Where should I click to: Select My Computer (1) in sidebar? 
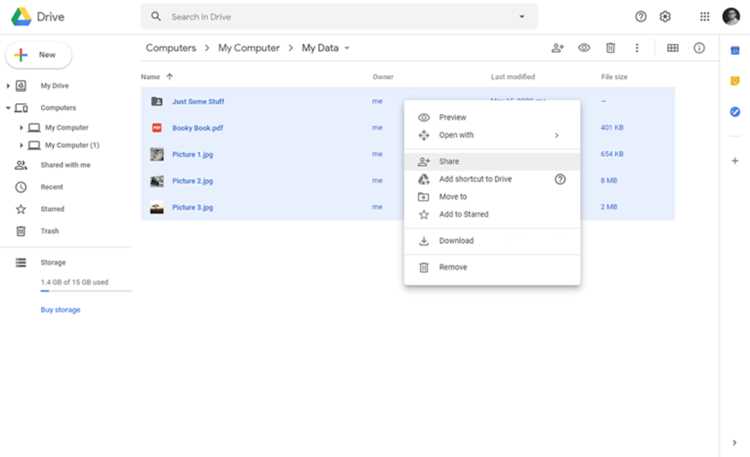pos(72,145)
